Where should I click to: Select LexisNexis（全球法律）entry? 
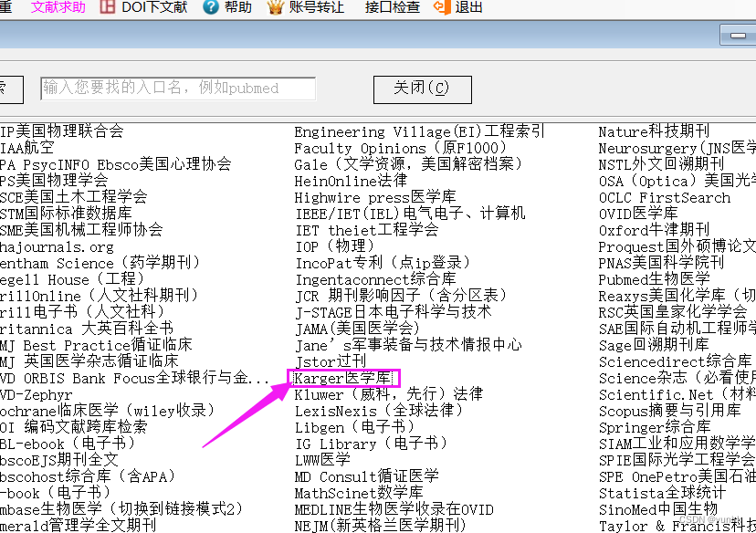pos(379,411)
